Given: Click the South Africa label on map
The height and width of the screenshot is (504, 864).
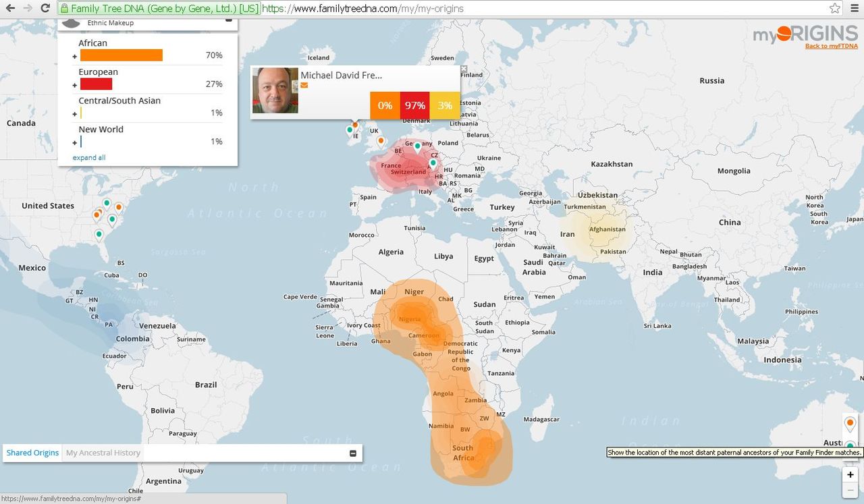Looking at the screenshot, I should click(x=463, y=453).
